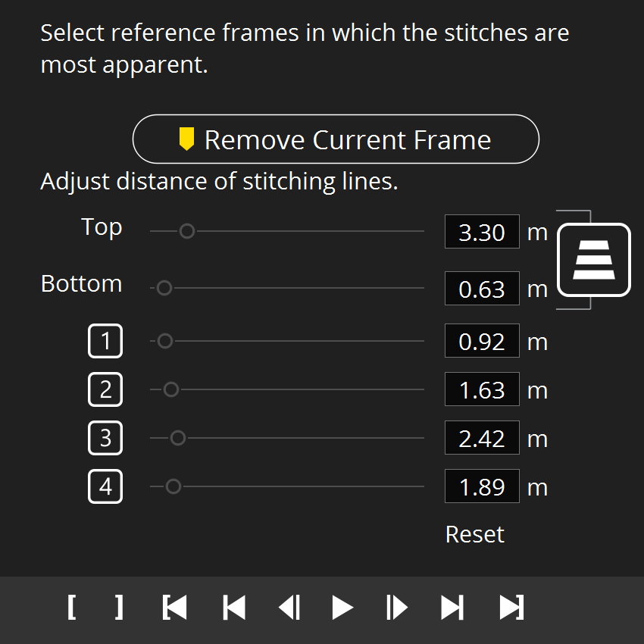Jump to the in-point
This screenshot has height=644, width=644.
(x=174, y=608)
